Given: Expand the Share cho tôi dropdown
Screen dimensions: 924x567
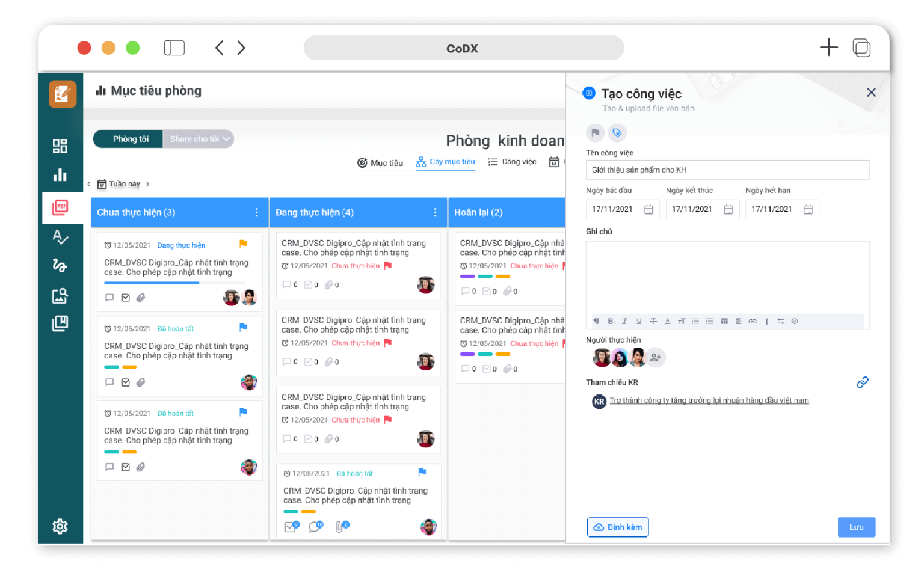Looking at the screenshot, I should click(x=199, y=139).
